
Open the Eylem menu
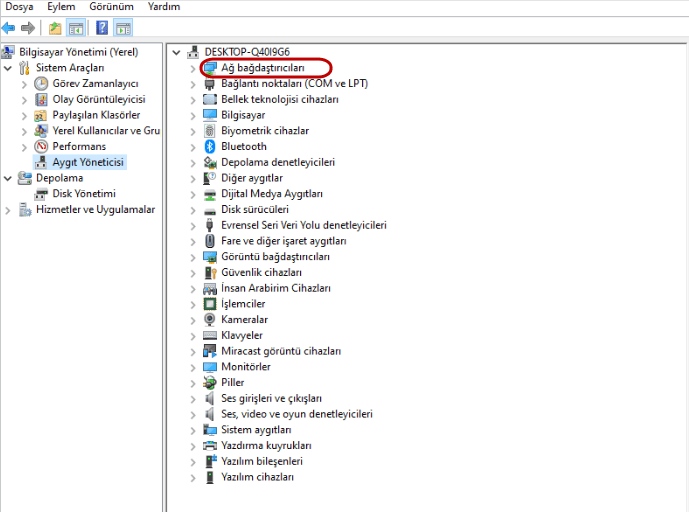61,7
